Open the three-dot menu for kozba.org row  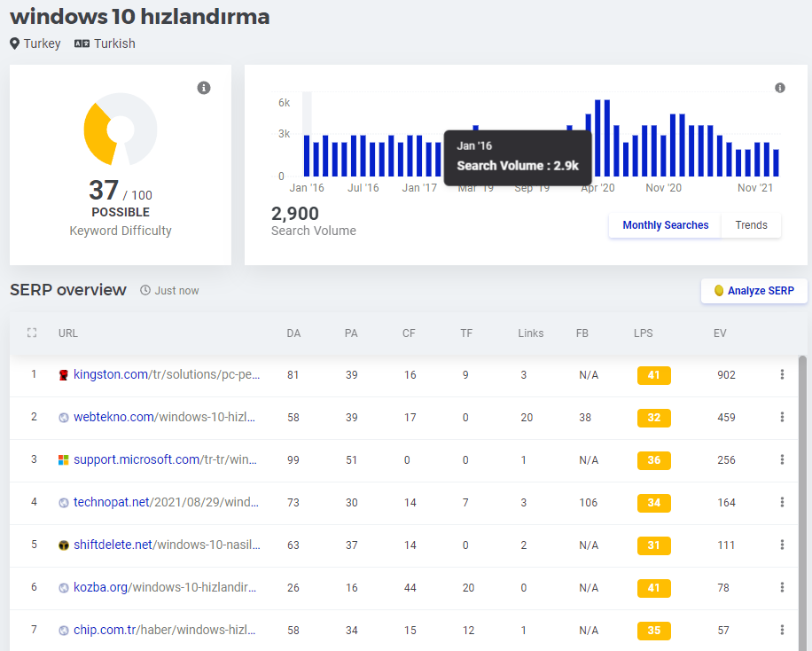pos(782,587)
